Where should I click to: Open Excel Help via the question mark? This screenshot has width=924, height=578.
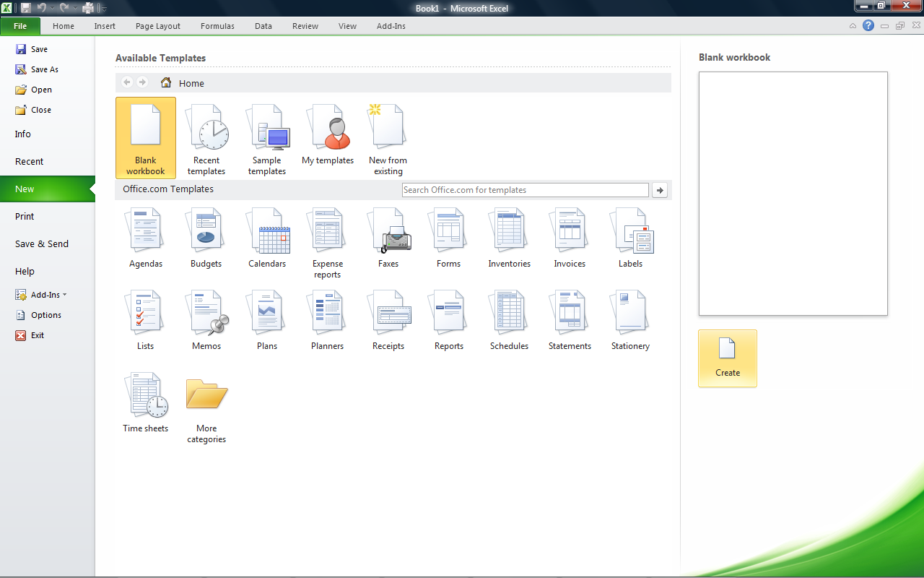(868, 25)
